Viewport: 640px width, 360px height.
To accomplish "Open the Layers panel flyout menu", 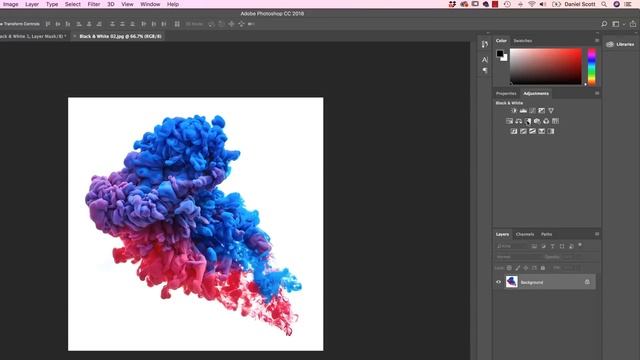I will click(597, 234).
